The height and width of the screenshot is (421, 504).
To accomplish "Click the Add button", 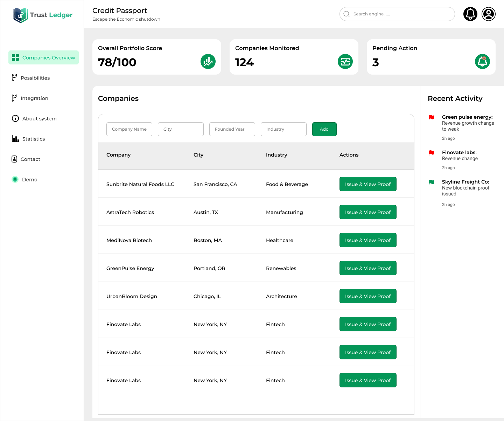I will pos(324,129).
